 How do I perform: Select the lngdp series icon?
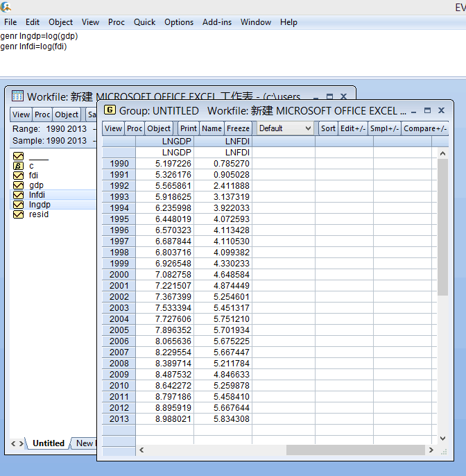coord(19,205)
